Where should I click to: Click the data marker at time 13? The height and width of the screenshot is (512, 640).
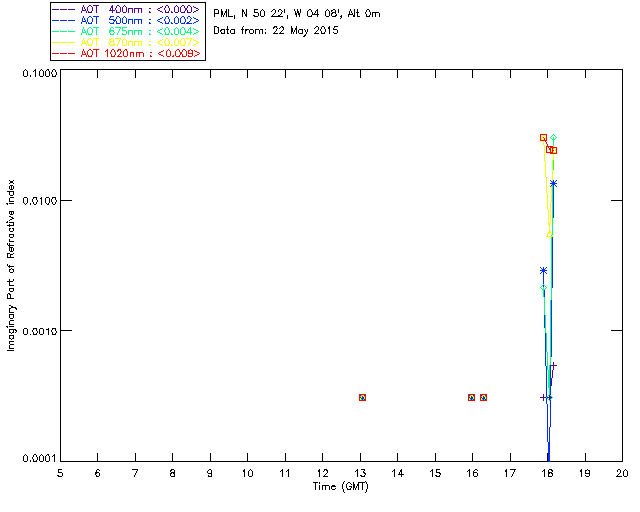(x=362, y=398)
